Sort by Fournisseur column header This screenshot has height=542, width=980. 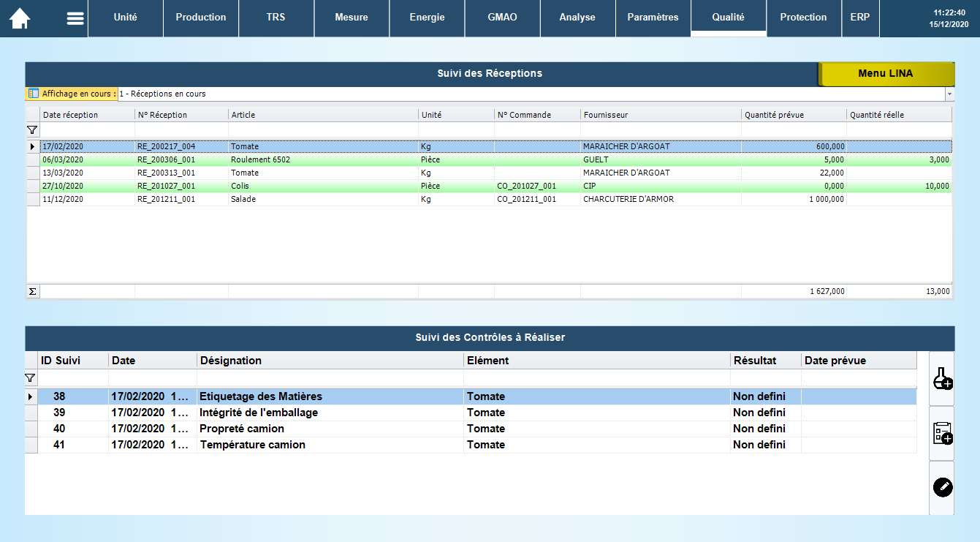coord(661,115)
